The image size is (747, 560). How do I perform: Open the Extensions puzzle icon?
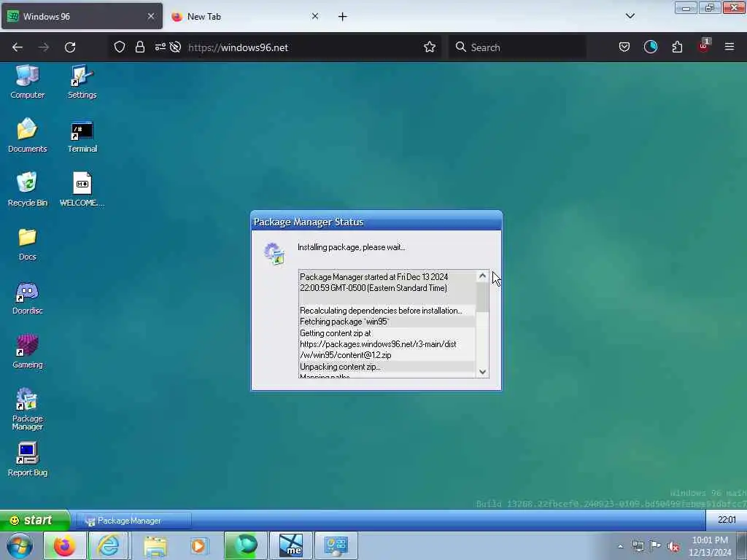tap(677, 47)
